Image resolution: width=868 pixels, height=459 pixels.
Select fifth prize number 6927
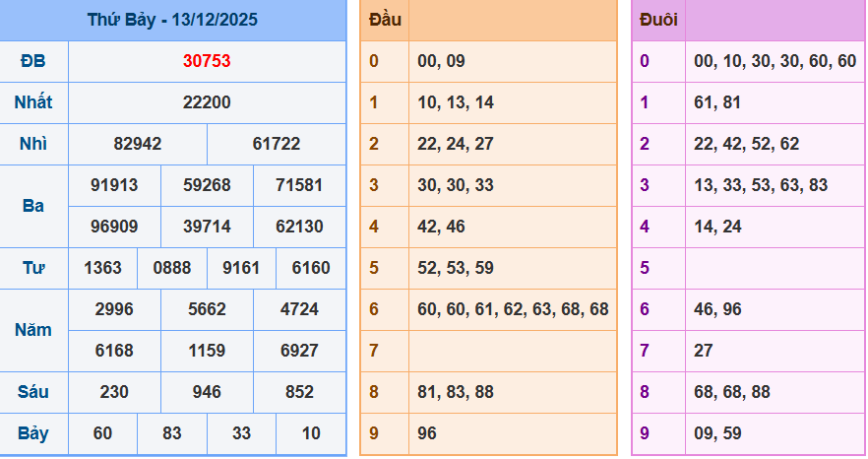(x=299, y=351)
